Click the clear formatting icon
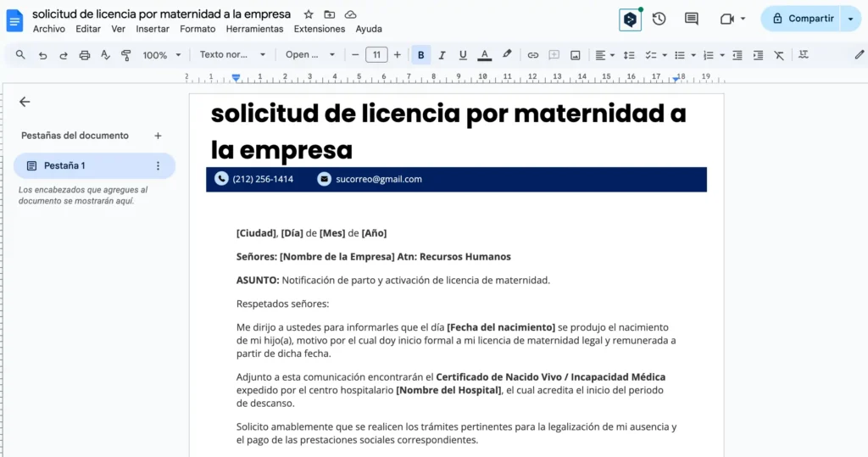 pyautogui.click(x=780, y=55)
